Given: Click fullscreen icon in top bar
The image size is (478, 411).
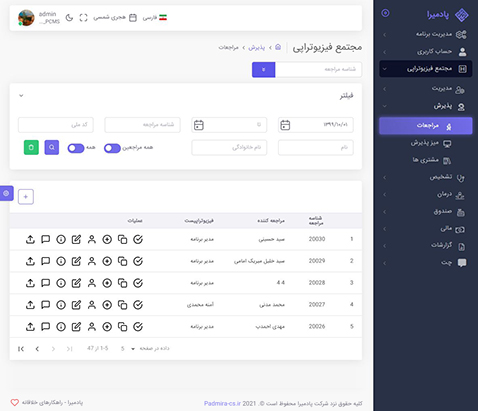Looking at the screenshot, I should coord(83,18).
